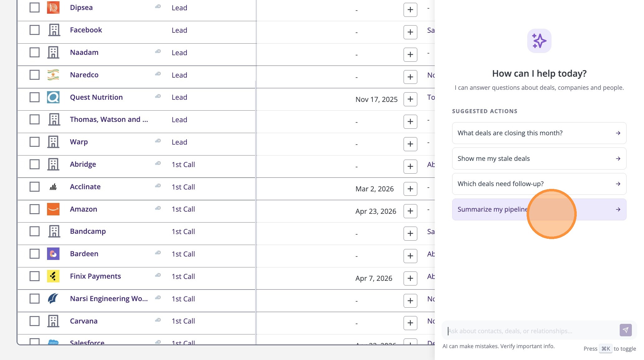644x360 pixels.
Task: Click the send message arrow icon
Action: tap(626, 330)
